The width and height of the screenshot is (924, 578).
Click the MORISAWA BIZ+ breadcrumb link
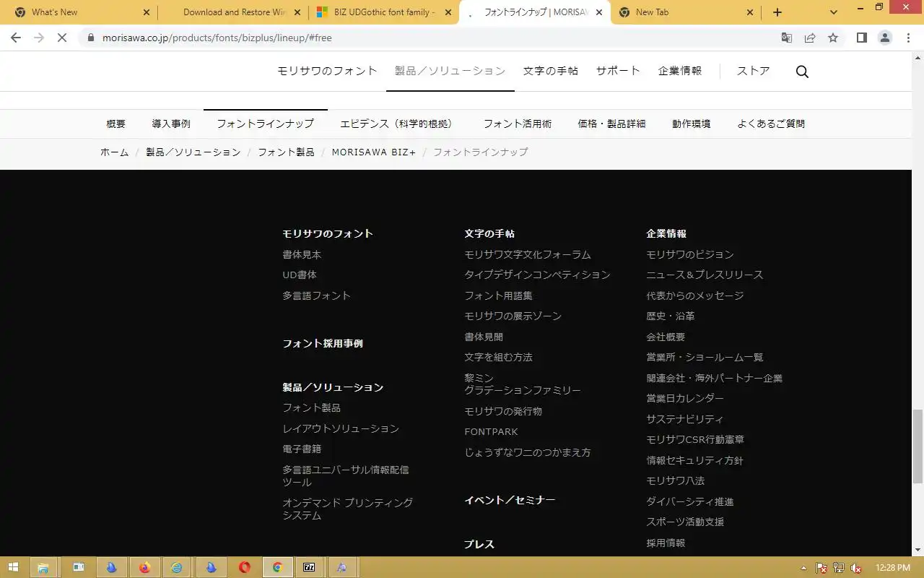click(374, 152)
